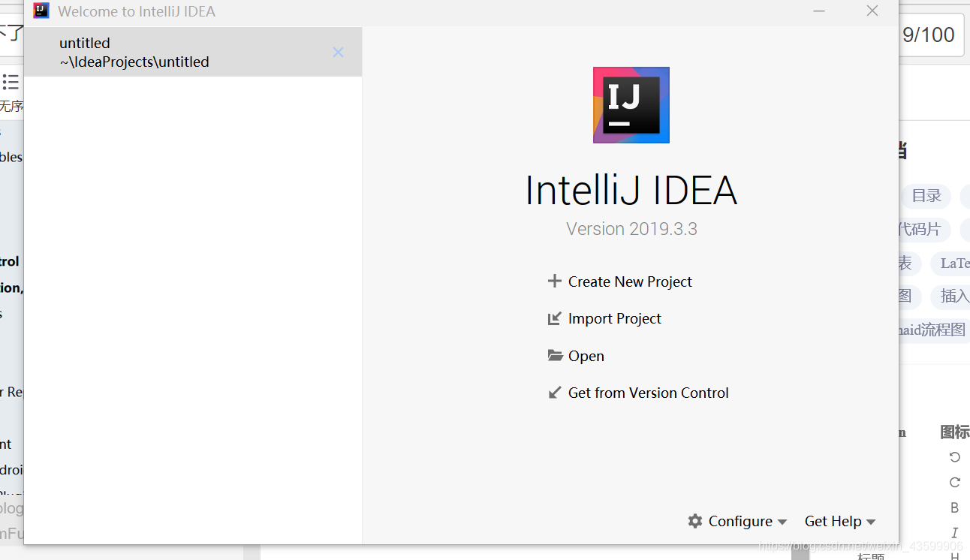Click the list icon in background editor toolbar
The height and width of the screenshot is (560, 970).
(x=11, y=82)
